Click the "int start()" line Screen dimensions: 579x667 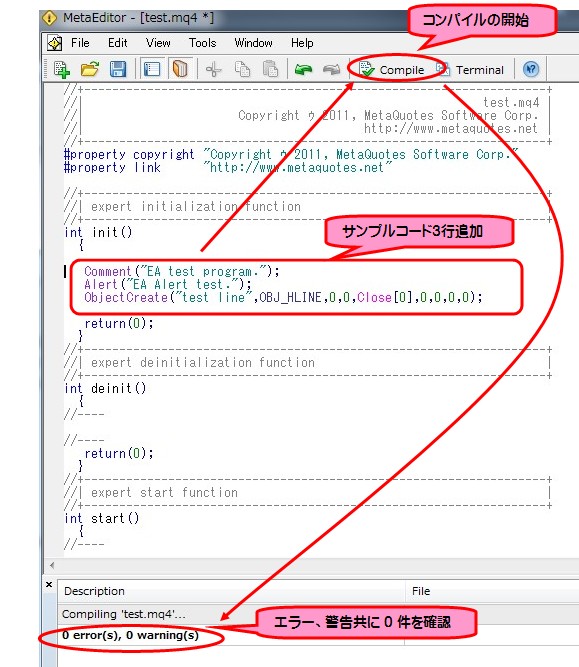[x=102, y=519]
